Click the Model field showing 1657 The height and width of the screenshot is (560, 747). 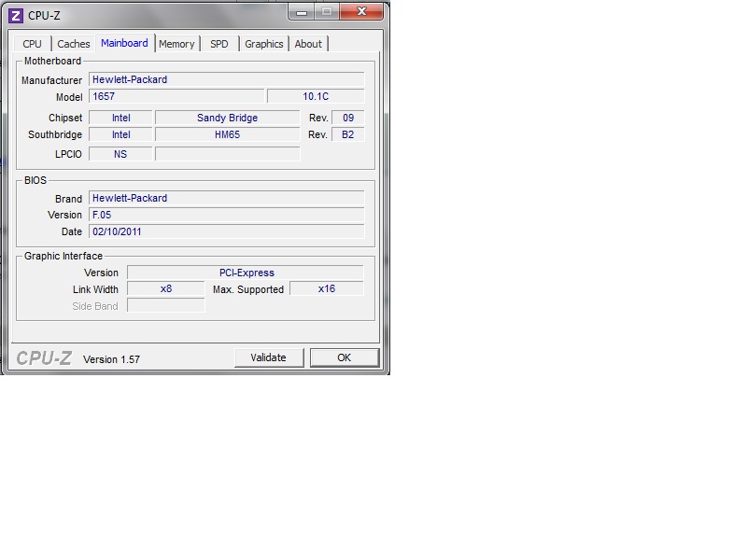176,96
